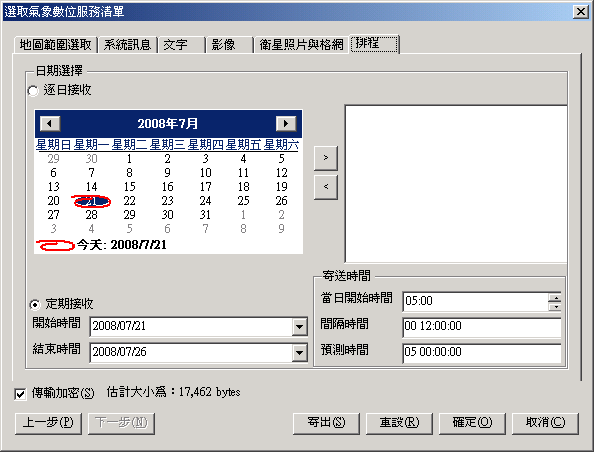Select 定期接收 radio button

pos(35,304)
